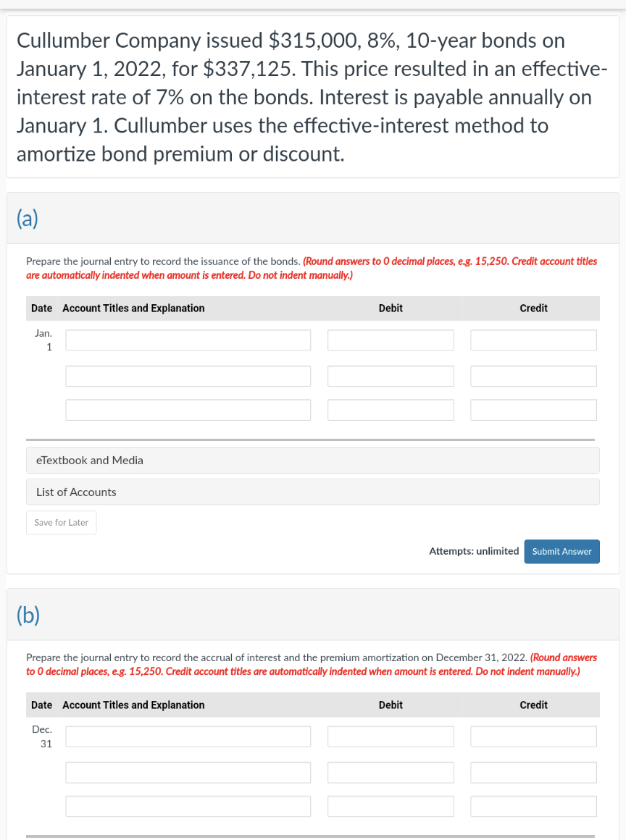Select the second Debit amount box in part (a)
626x840 pixels.
click(x=391, y=376)
